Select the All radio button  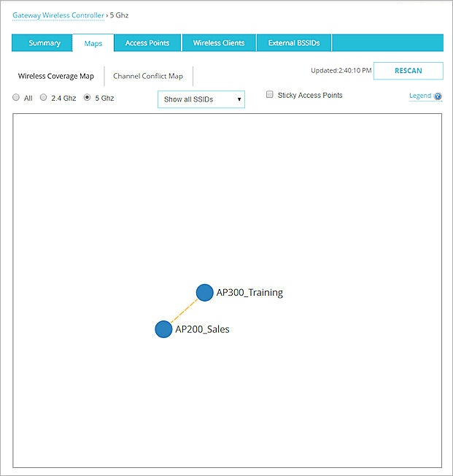(16, 97)
